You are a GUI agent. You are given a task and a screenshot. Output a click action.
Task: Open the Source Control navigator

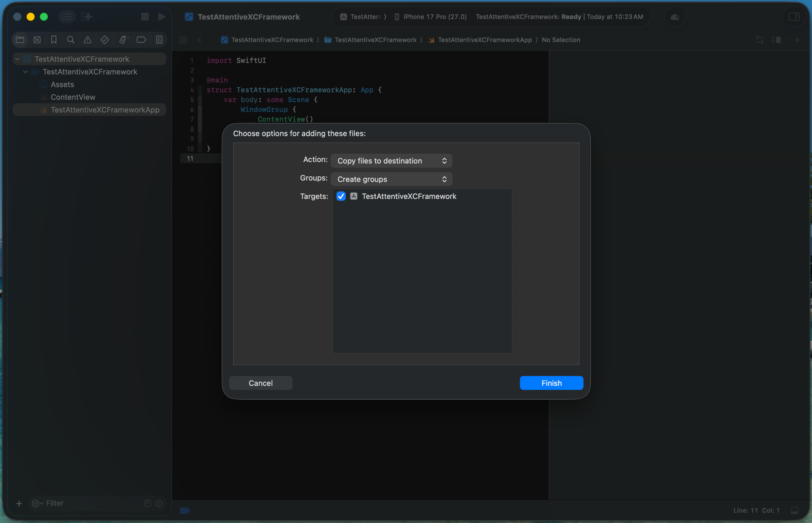[x=37, y=40]
